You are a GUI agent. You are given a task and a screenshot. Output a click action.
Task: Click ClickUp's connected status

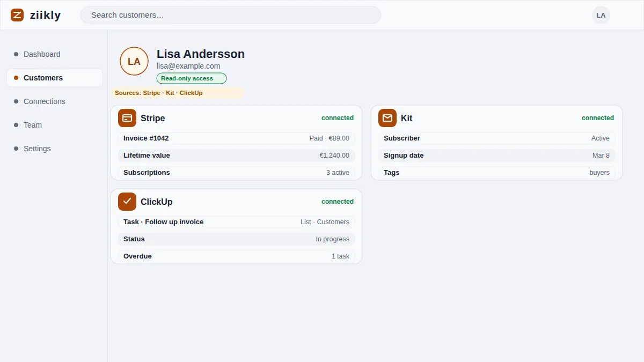[x=338, y=202]
